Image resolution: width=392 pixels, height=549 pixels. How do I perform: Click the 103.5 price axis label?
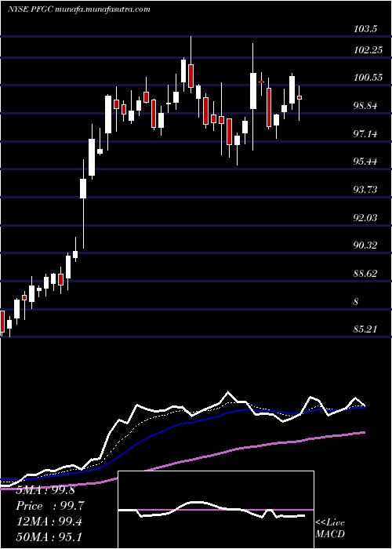(366, 29)
